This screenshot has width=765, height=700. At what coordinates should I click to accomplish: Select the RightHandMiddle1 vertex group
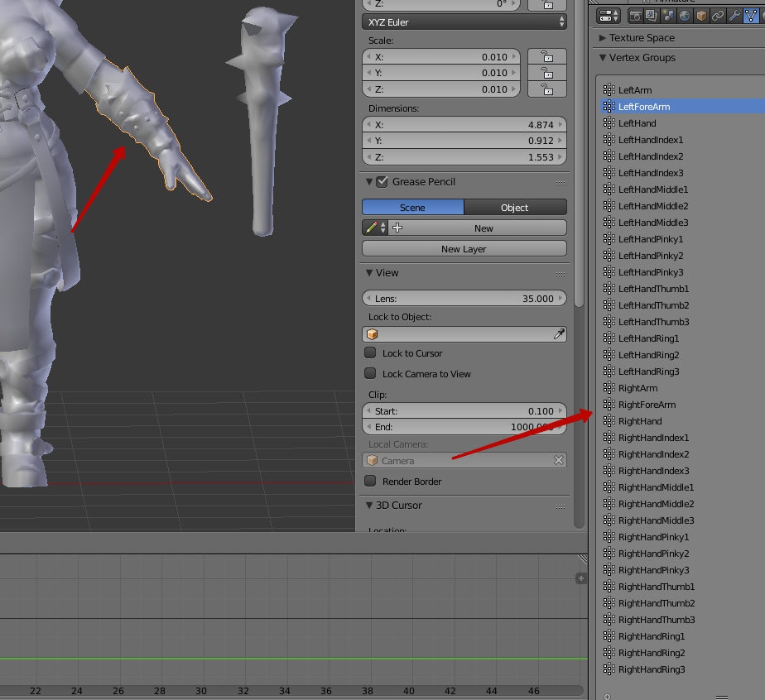pyautogui.click(x=682, y=487)
